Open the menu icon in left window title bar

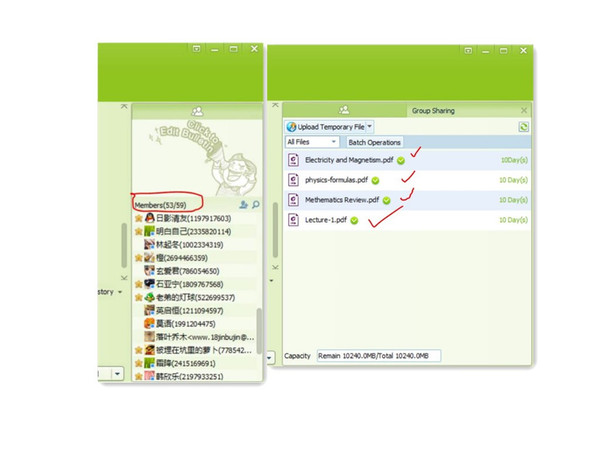pos(196,49)
